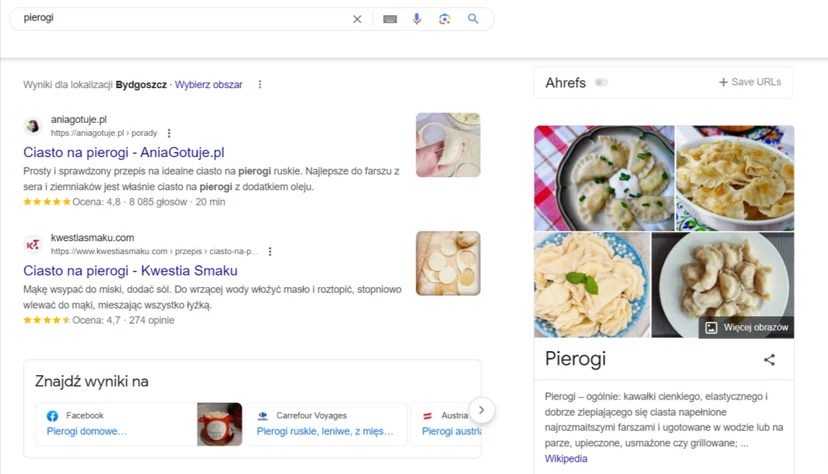Open the Wikipedia link in Pierogi panel
This screenshot has width=828, height=474.
point(566,459)
